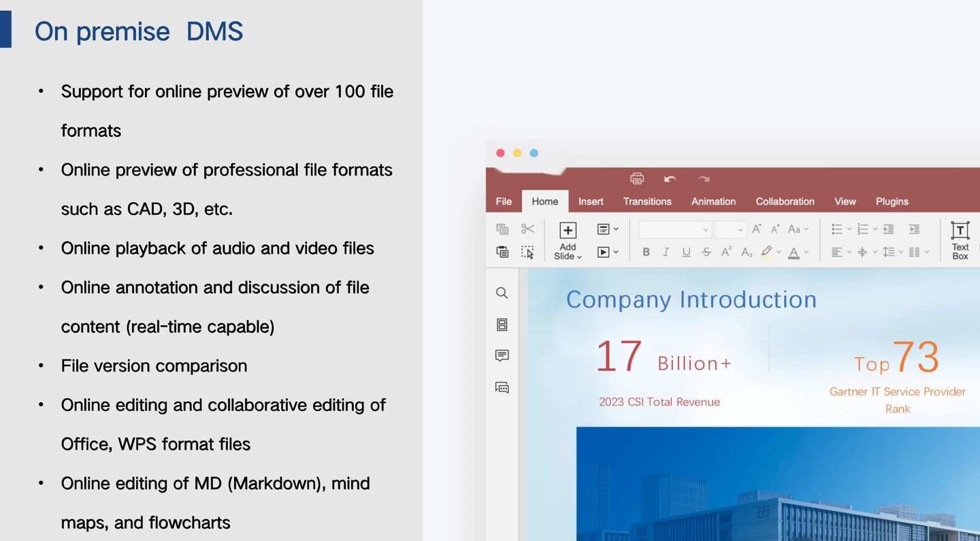Click the "2023 CSI Total Revenue" caption
980x541 pixels.
[x=659, y=402]
